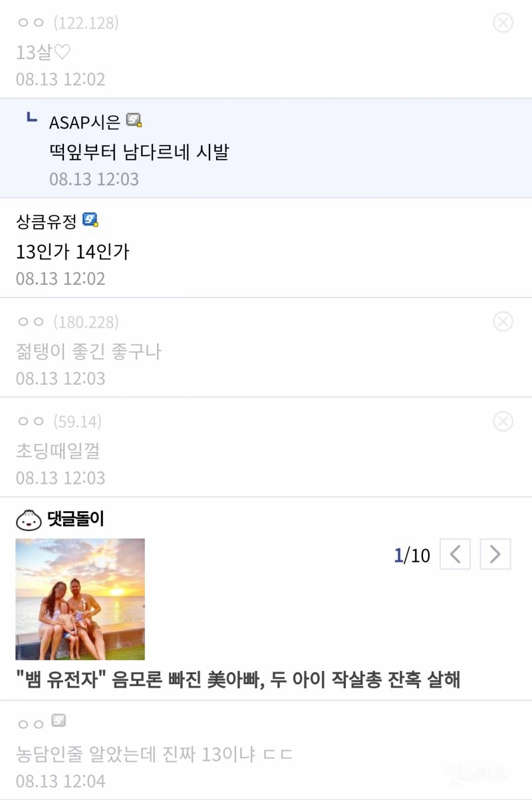Click X icon on 젊탱이 좋긴 좋구나 comment
532x800 pixels.
(503, 322)
